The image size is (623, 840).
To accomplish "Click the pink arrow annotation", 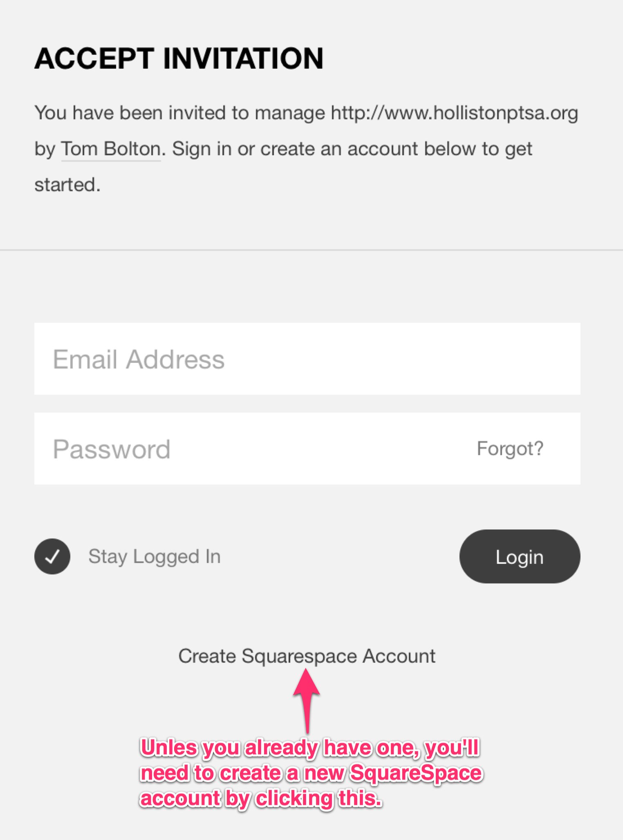I will [x=307, y=700].
